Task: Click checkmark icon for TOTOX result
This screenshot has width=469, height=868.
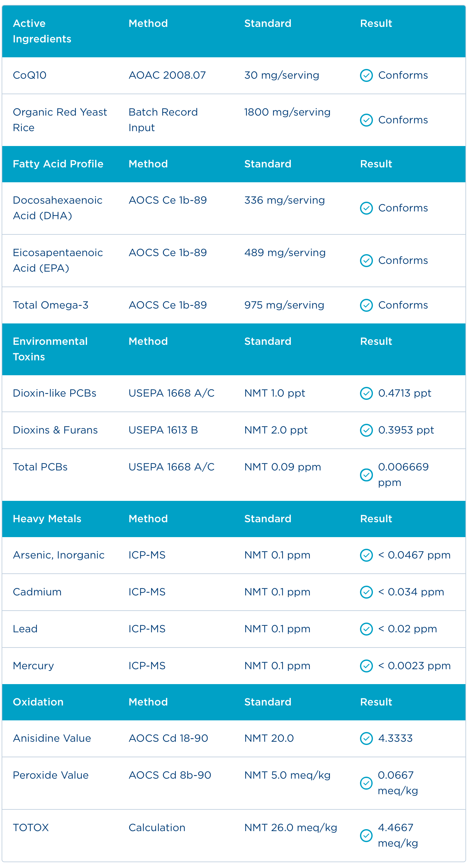Action: point(366,836)
